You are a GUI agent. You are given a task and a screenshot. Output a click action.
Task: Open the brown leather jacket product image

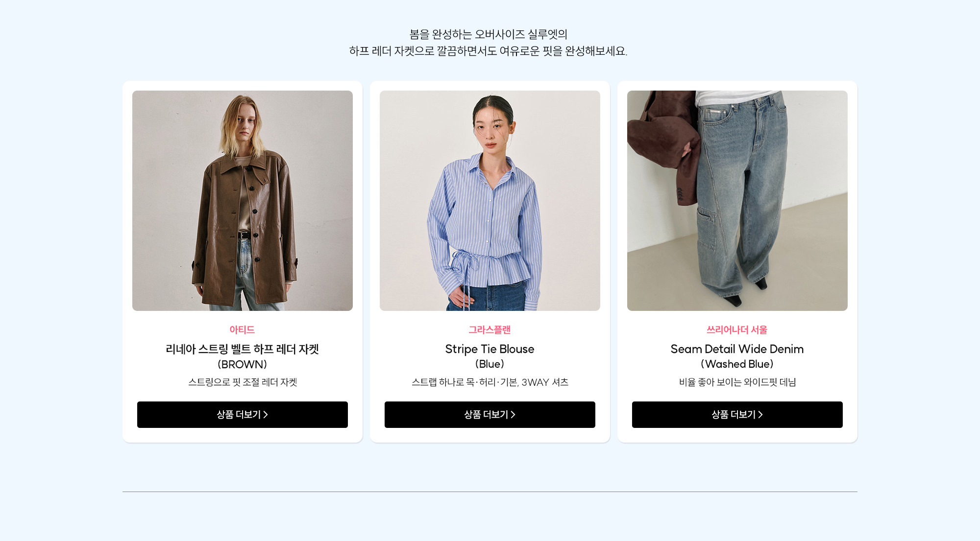(x=243, y=201)
